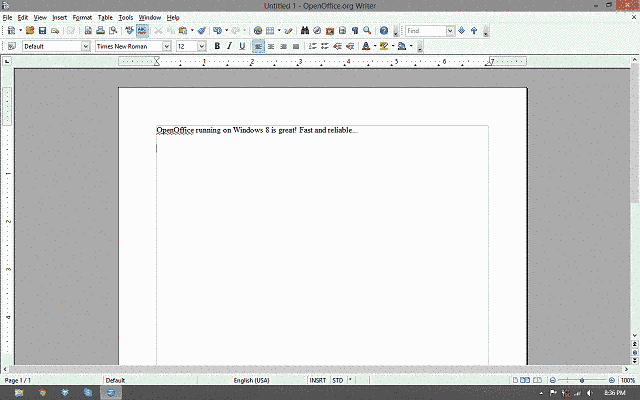Click the English (USA) language field
This screenshot has height=400, width=640.
(x=251, y=380)
